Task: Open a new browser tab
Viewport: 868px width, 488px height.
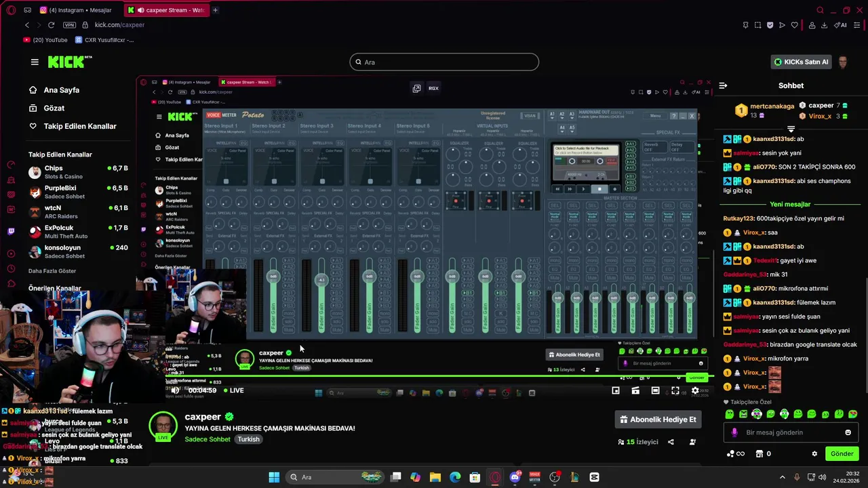Action: pyautogui.click(x=216, y=10)
